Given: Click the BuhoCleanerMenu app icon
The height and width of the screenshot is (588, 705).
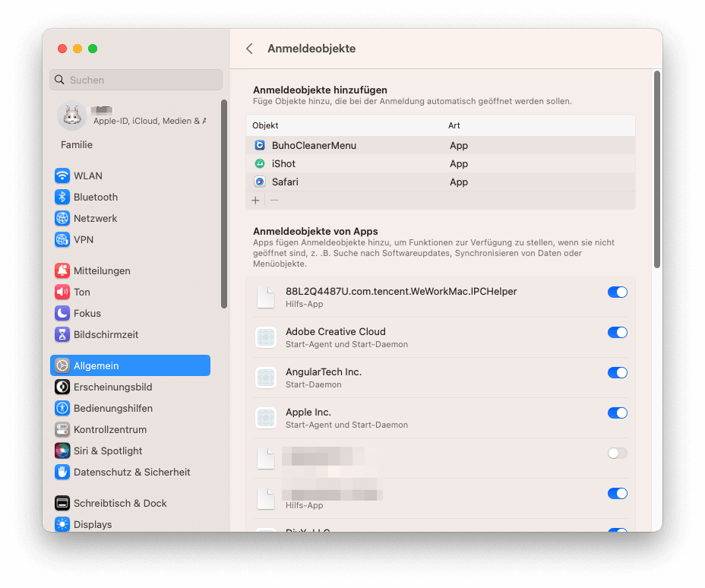Looking at the screenshot, I should [260, 145].
